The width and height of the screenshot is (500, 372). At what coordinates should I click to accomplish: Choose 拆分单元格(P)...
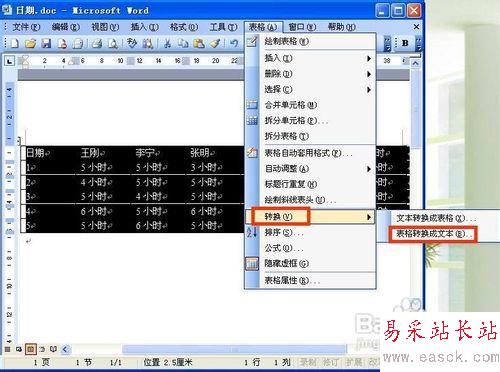point(310,120)
